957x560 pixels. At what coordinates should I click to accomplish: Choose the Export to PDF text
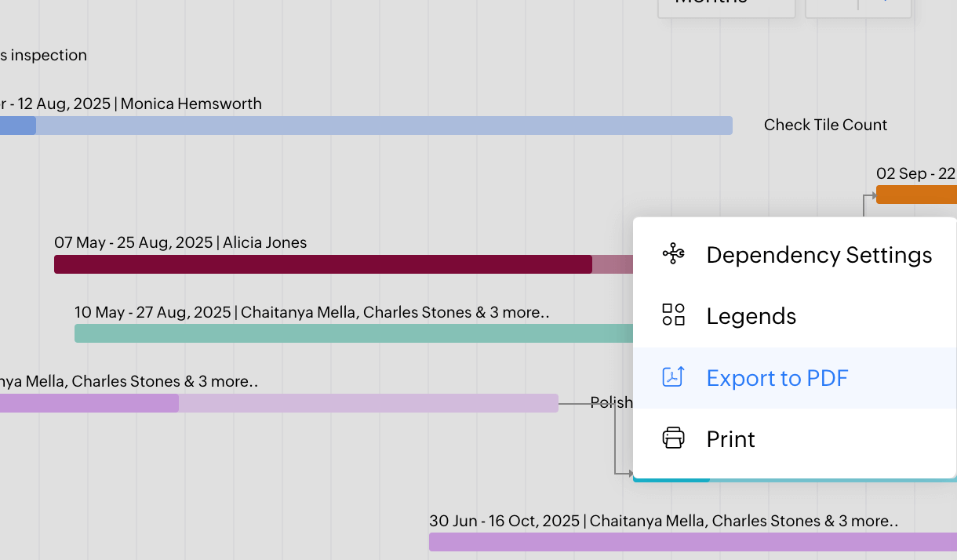pyautogui.click(x=777, y=378)
